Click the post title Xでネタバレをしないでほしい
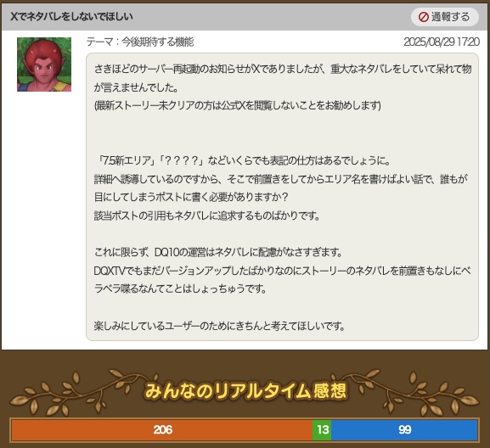The height and width of the screenshot is (448, 490). (71, 16)
